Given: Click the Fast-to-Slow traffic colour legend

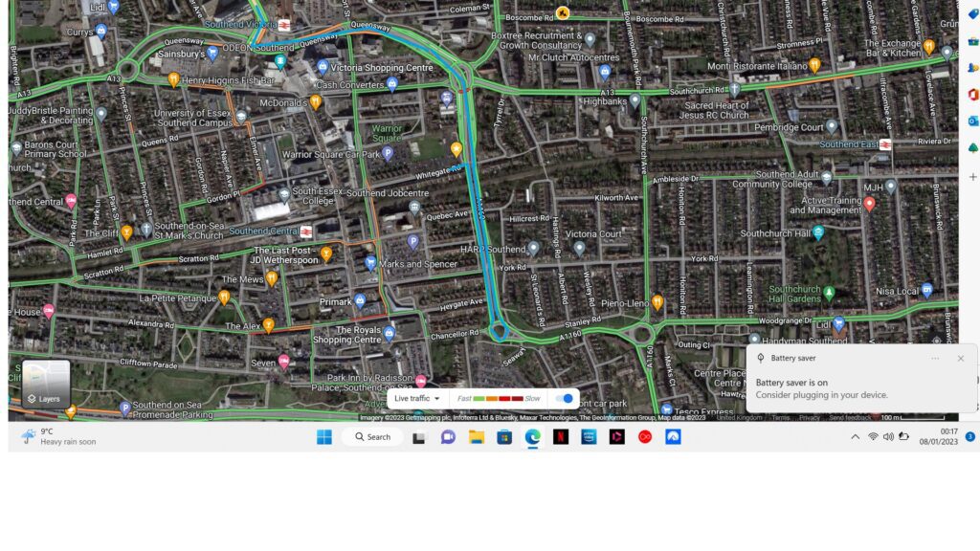Looking at the screenshot, I should coord(499,398).
